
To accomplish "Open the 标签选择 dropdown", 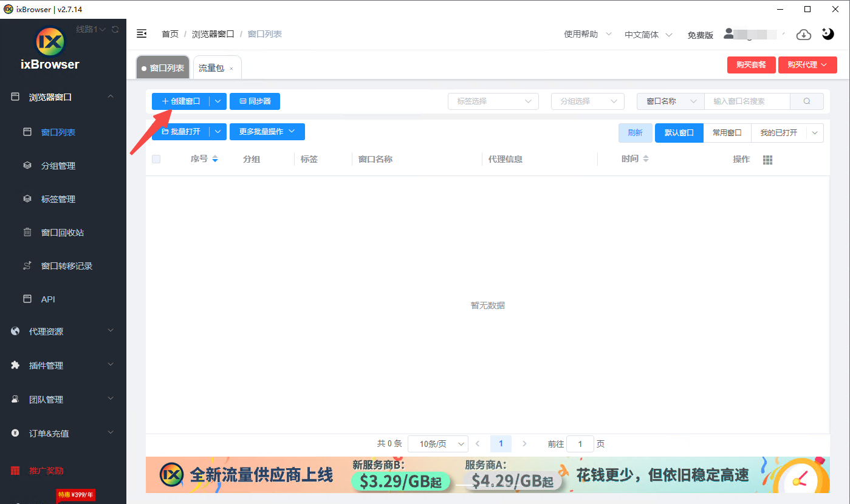I will click(493, 101).
